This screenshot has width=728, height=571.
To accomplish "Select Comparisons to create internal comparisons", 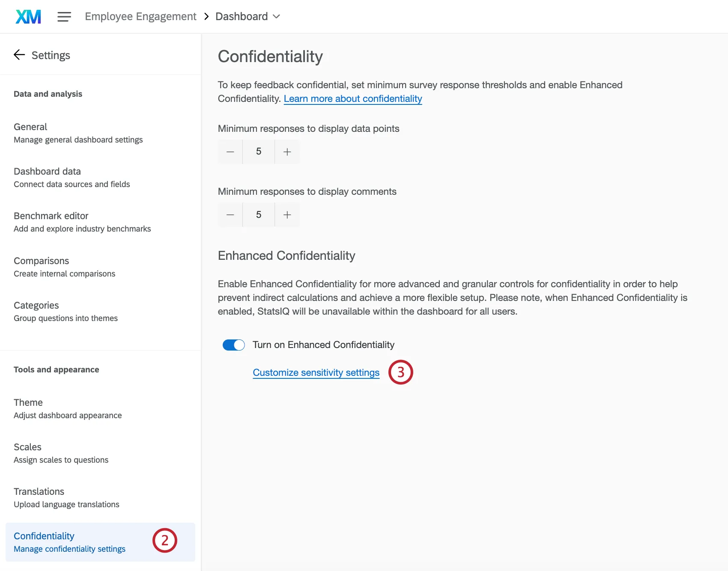I will 41,261.
